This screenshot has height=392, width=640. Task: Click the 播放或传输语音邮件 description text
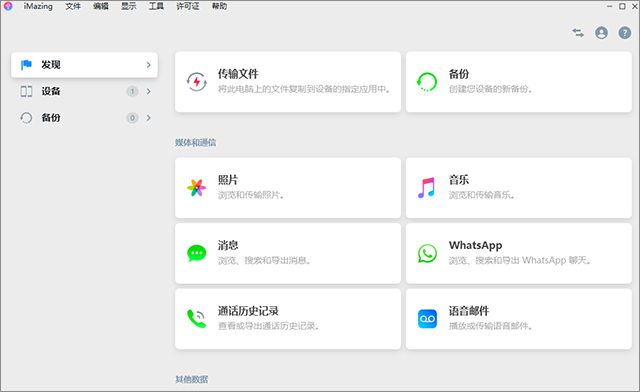point(490,326)
